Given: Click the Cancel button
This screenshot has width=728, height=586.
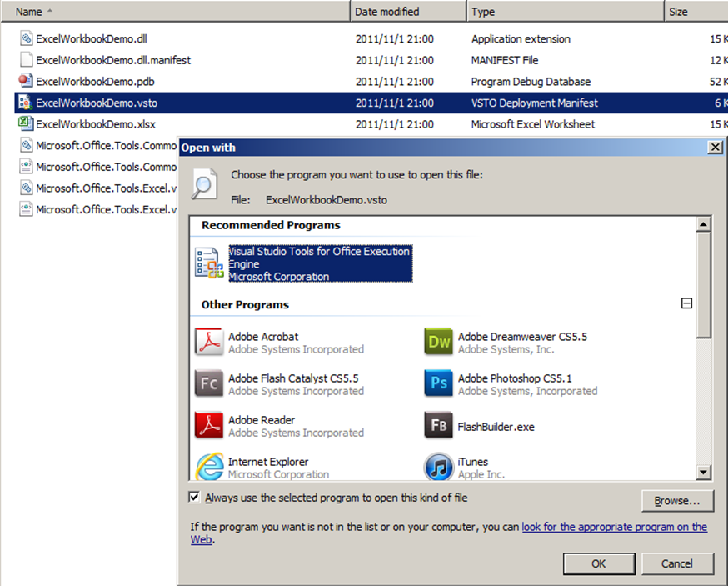Looking at the screenshot, I should (677, 563).
